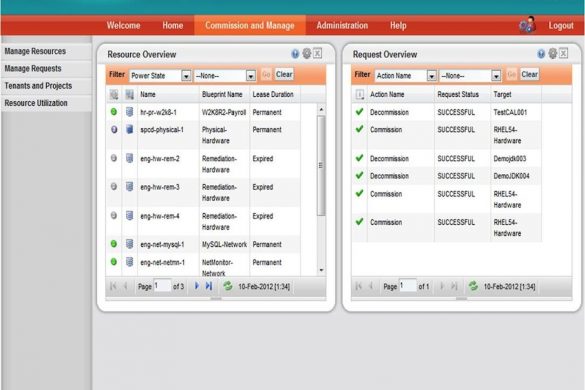This screenshot has height=390, width=585.
Task: Sort by Target column header
Action: coord(502,94)
